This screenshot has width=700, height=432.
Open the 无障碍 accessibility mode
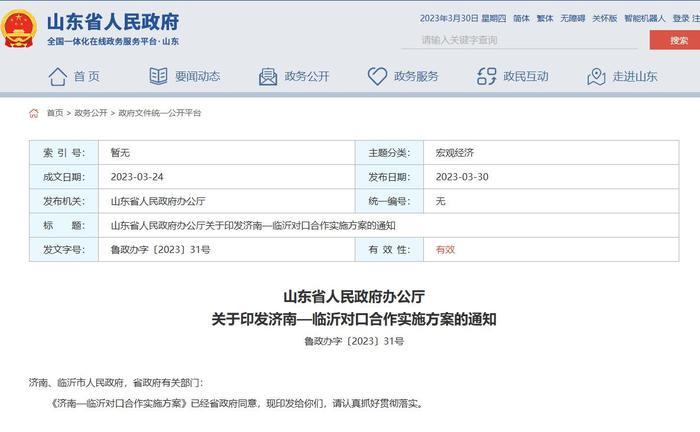coord(573,18)
